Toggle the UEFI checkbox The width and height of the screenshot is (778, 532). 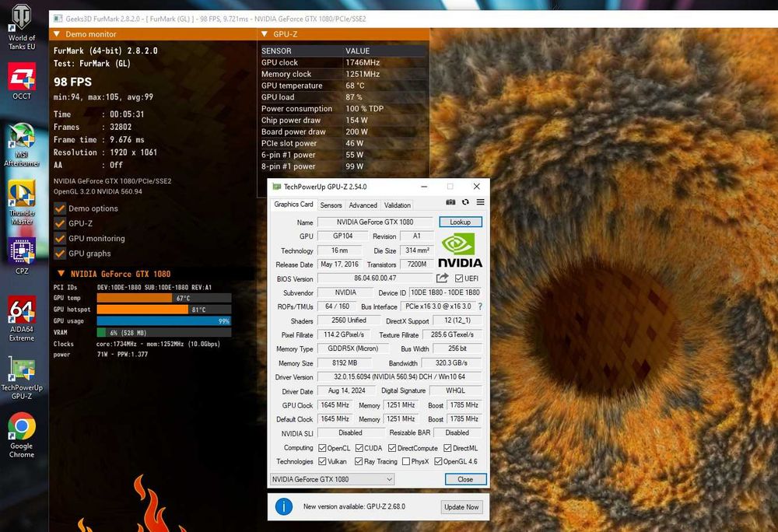[x=459, y=278]
